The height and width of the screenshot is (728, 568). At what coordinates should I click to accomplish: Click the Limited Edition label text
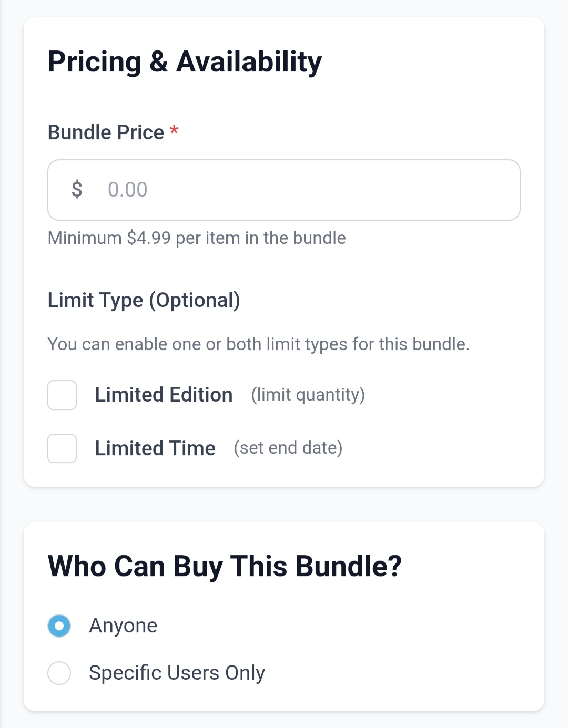164,395
